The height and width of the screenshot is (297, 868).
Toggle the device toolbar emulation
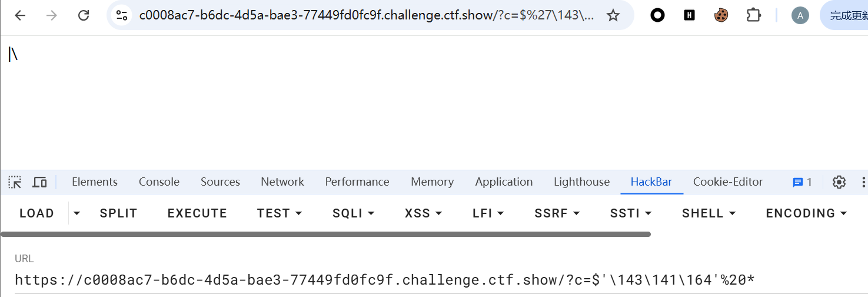(x=39, y=182)
